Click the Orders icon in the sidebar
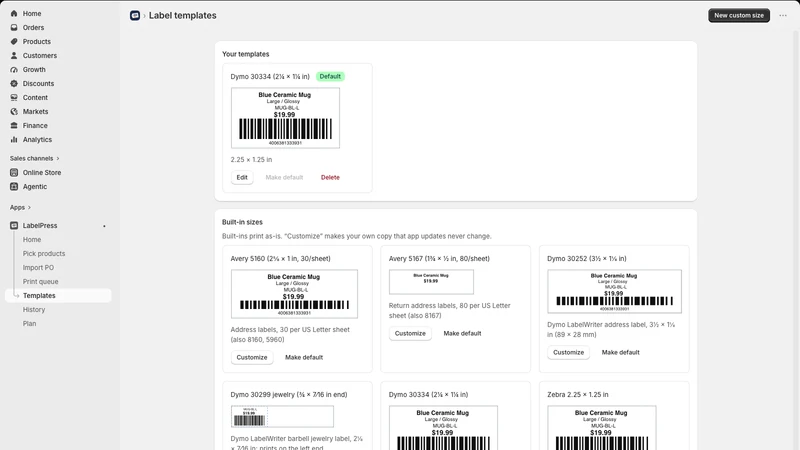The image size is (800, 450). pyautogui.click(x=14, y=28)
